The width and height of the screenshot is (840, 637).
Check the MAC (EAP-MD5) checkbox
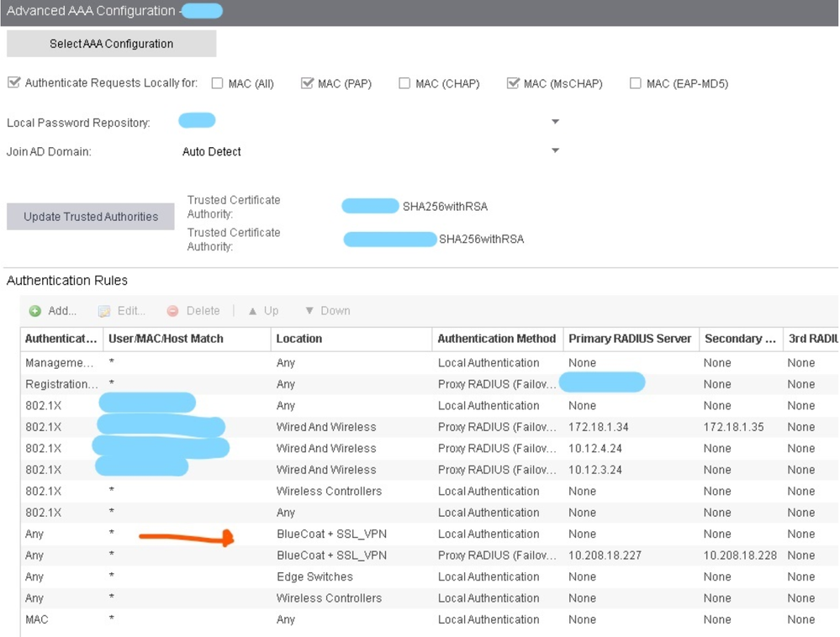(x=636, y=84)
